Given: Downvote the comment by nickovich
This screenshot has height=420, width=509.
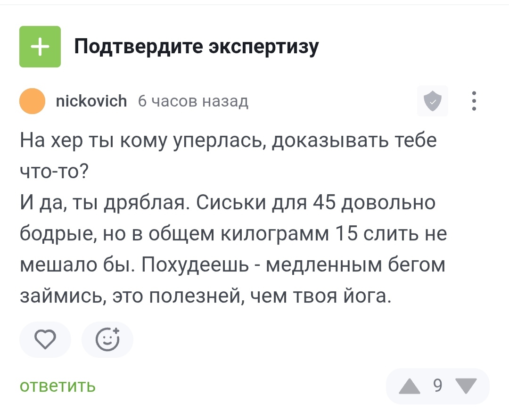Looking at the screenshot, I should [467, 386].
